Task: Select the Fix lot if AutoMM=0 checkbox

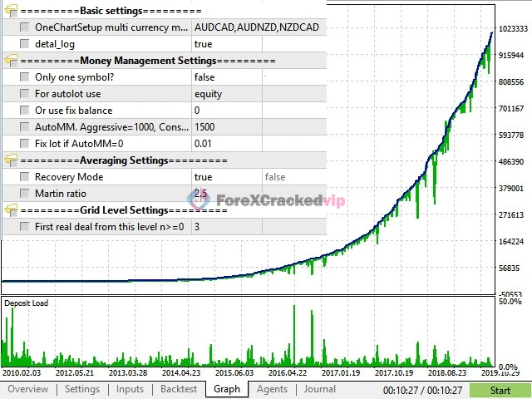Action: point(24,144)
